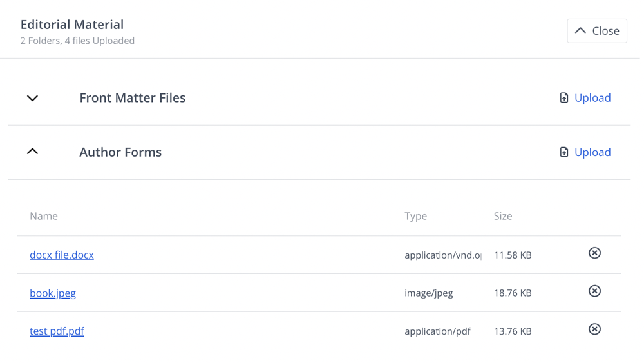Click the Upload link beside Front Matter Files
Screen dimensions: 644x363
[592, 98]
